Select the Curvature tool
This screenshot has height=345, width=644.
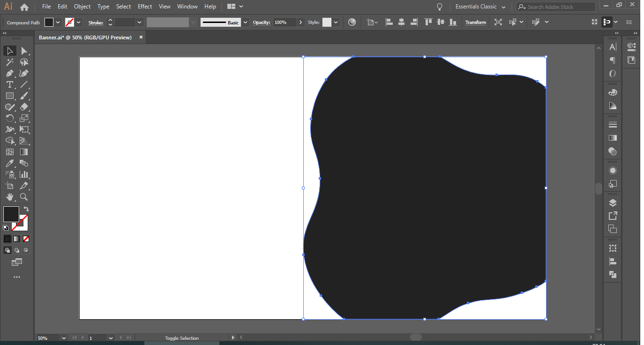[x=24, y=73]
